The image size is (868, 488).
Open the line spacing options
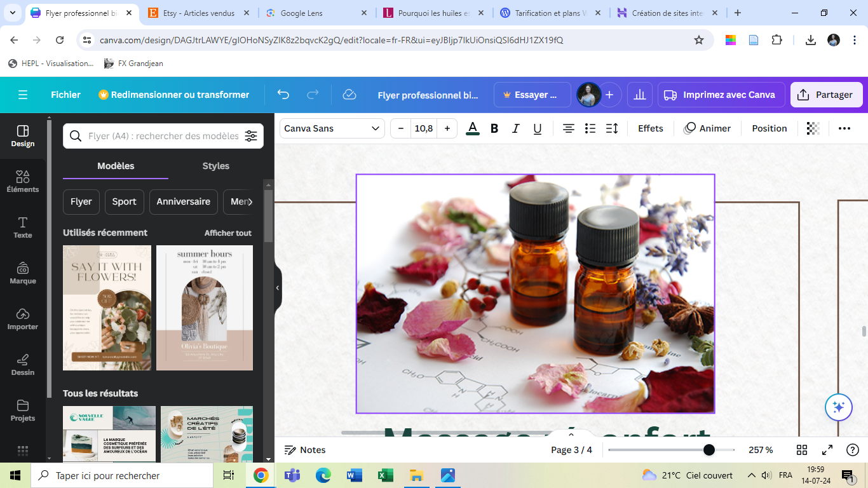(x=612, y=128)
